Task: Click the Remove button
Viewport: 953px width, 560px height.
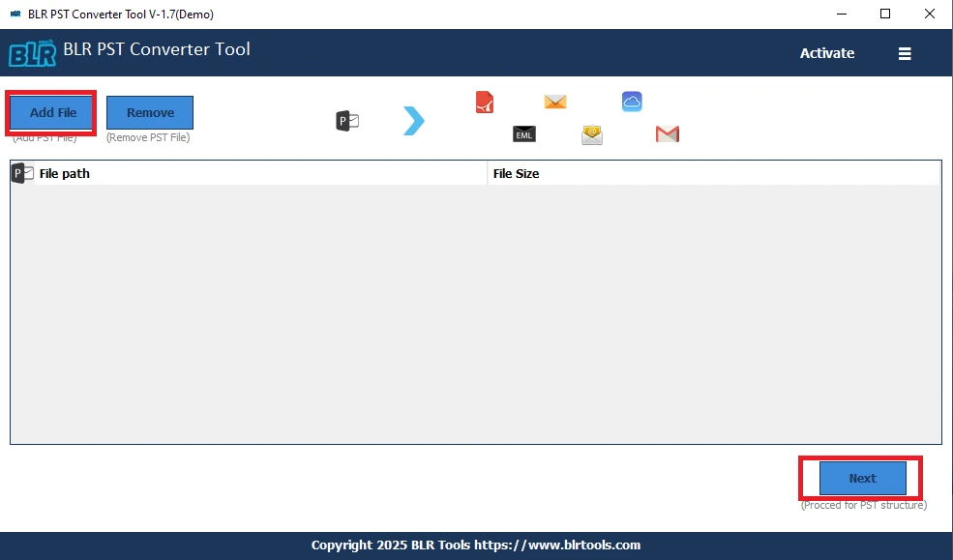Action: (x=150, y=112)
